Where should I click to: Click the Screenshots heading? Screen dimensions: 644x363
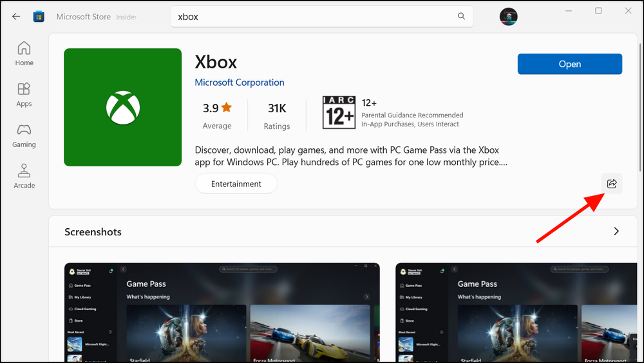93,232
